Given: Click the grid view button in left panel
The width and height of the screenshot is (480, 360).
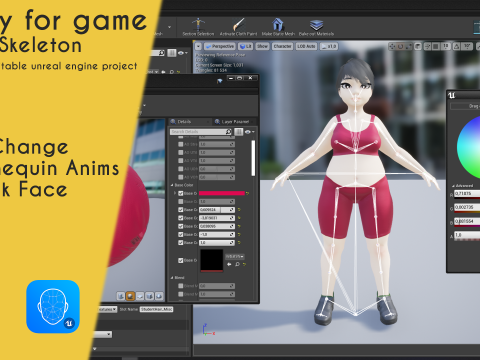Looking at the screenshot, I should coord(172,53).
